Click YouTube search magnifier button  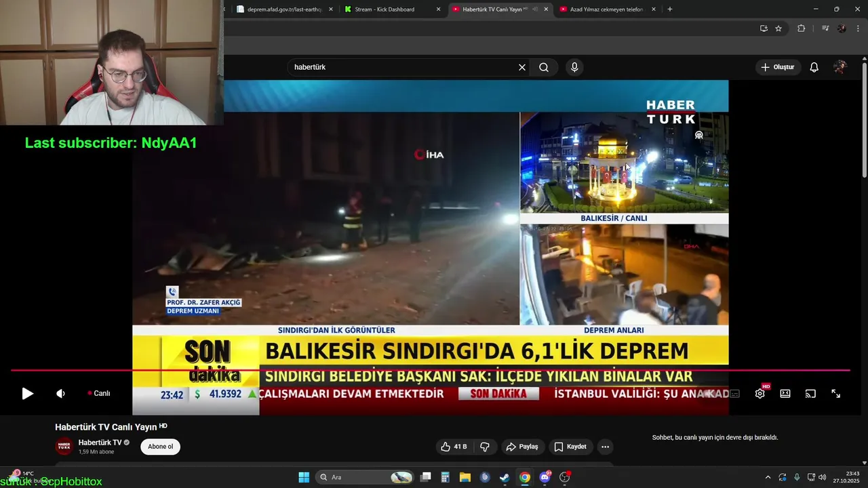click(x=544, y=67)
